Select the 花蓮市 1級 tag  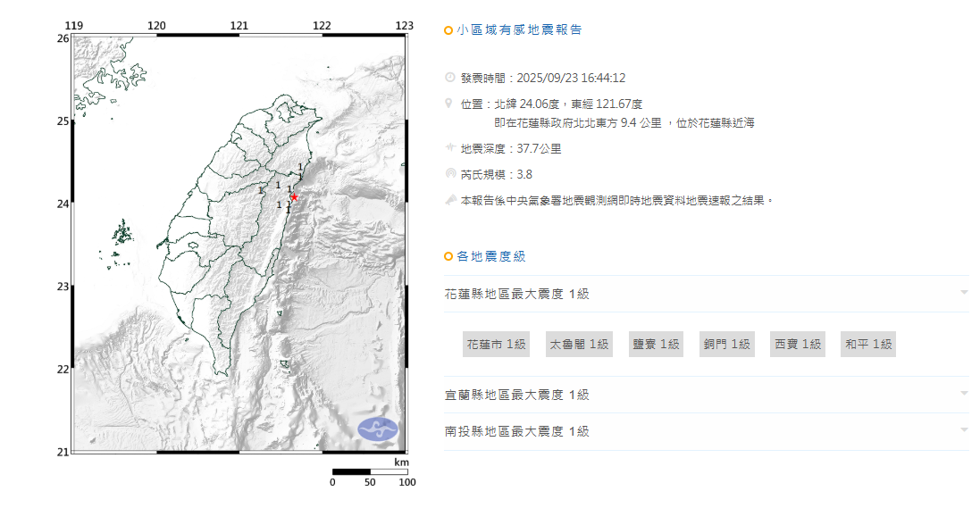496,345
